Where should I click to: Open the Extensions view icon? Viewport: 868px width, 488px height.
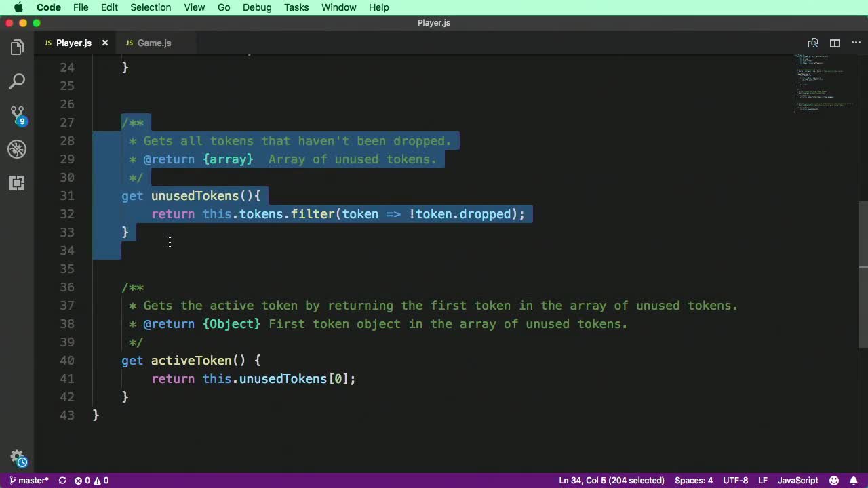pos(17,183)
